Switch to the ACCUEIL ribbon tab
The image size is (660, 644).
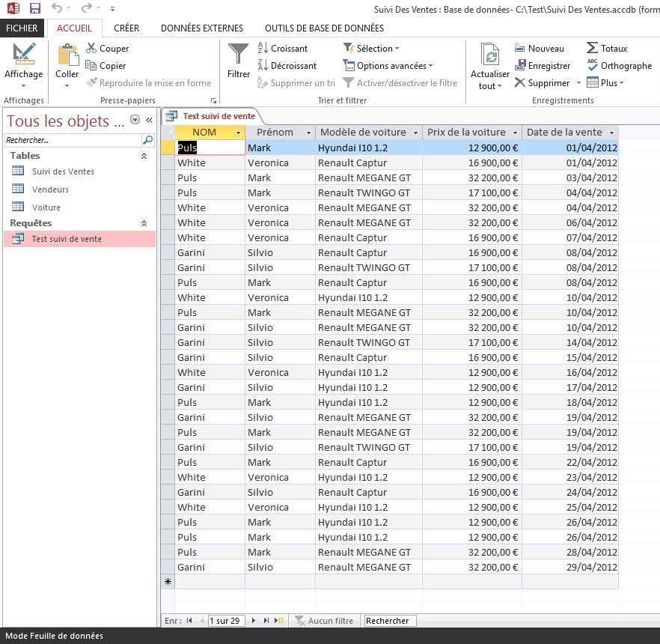coord(74,28)
